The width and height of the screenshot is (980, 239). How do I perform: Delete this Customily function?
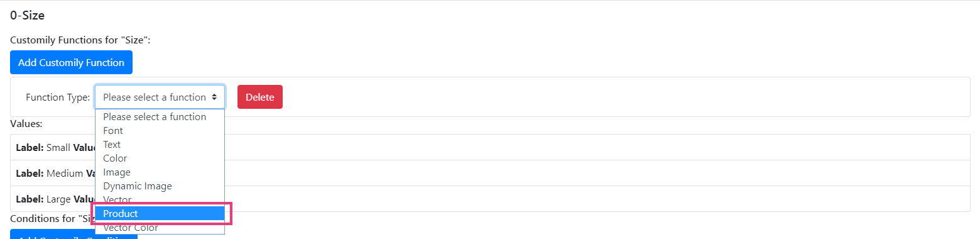pyautogui.click(x=260, y=97)
